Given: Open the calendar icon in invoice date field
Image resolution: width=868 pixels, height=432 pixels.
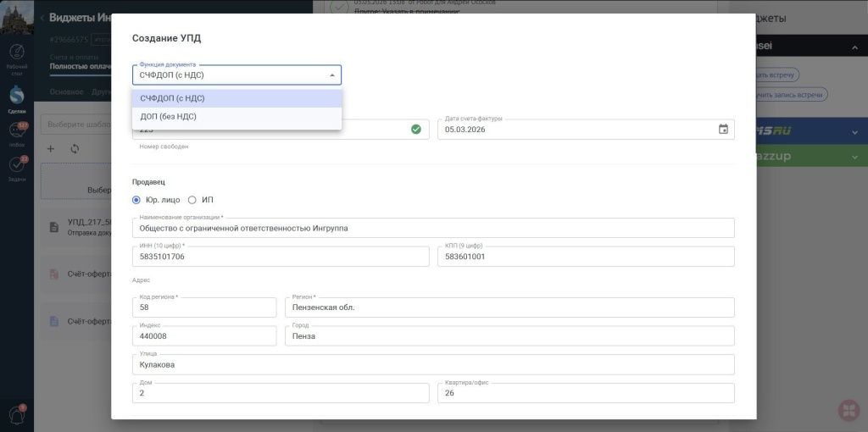Looking at the screenshot, I should 723,130.
